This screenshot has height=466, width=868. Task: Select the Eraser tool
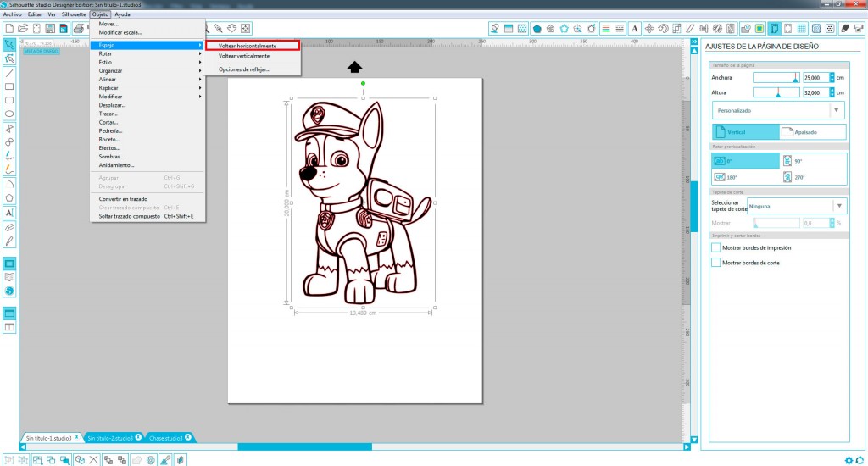pos(9,227)
